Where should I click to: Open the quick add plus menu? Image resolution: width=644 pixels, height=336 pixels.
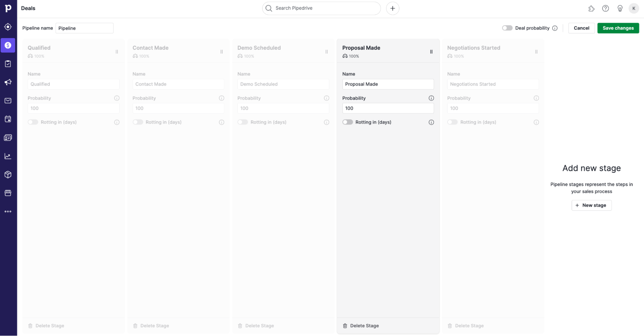pyautogui.click(x=392, y=8)
